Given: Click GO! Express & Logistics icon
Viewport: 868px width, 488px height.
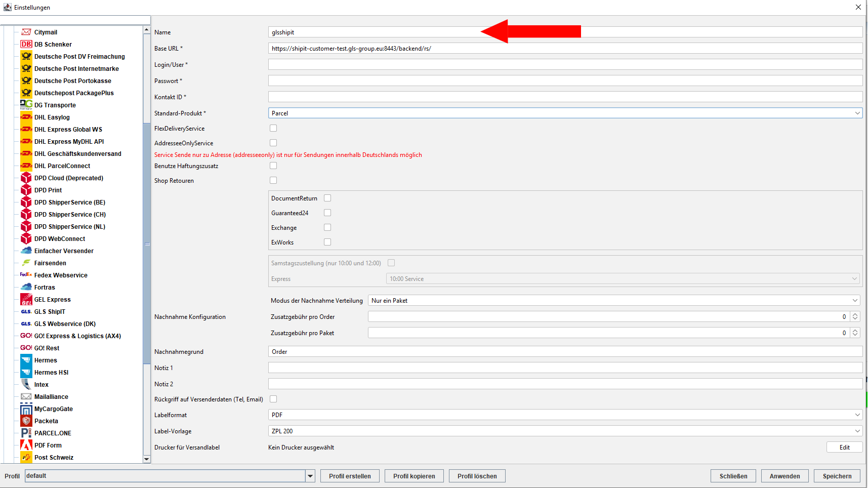Looking at the screenshot, I should (x=26, y=336).
